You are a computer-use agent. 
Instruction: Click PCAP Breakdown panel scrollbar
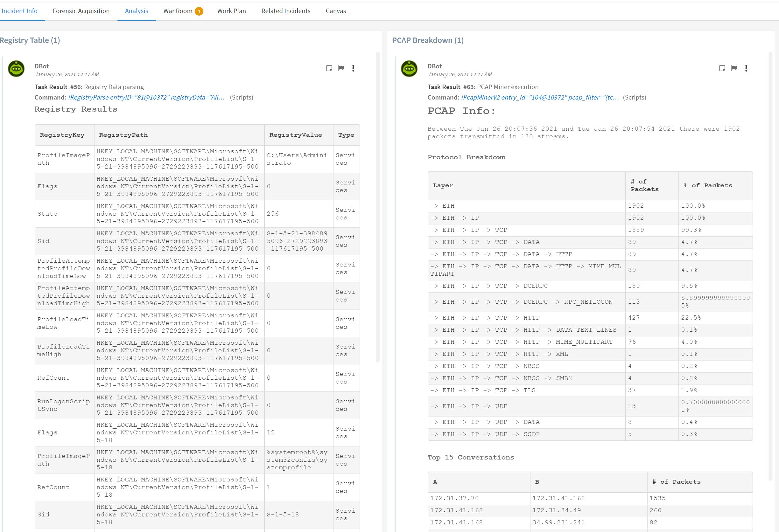[770, 265]
